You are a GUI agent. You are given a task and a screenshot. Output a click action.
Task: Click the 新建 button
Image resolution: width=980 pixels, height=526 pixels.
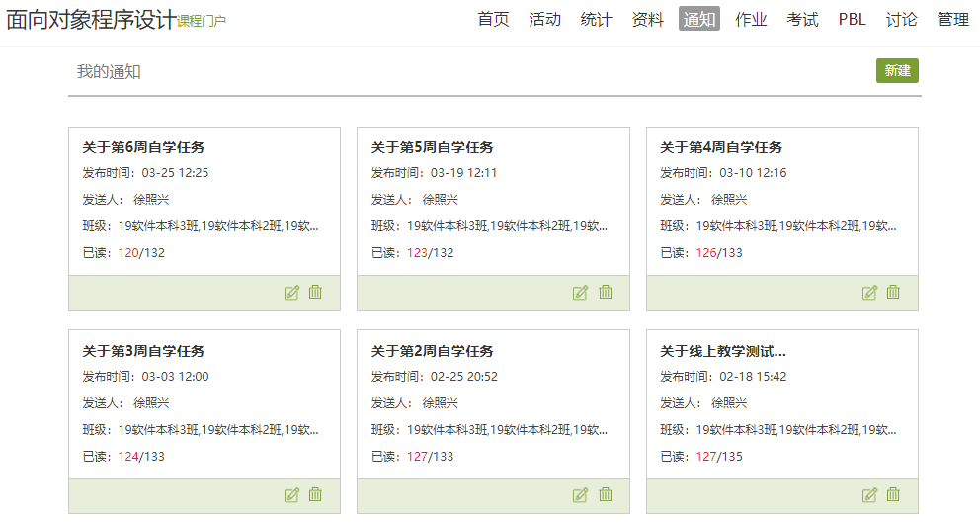tap(897, 71)
